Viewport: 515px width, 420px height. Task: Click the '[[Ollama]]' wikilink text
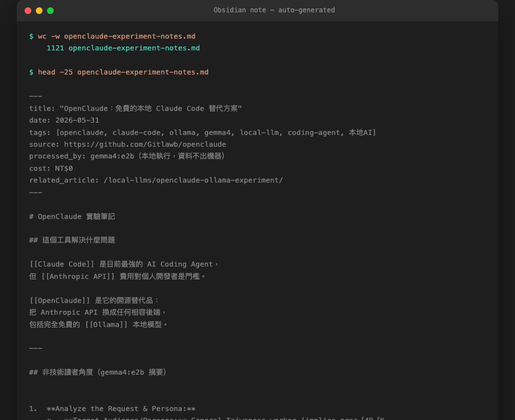pyautogui.click(x=106, y=324)
